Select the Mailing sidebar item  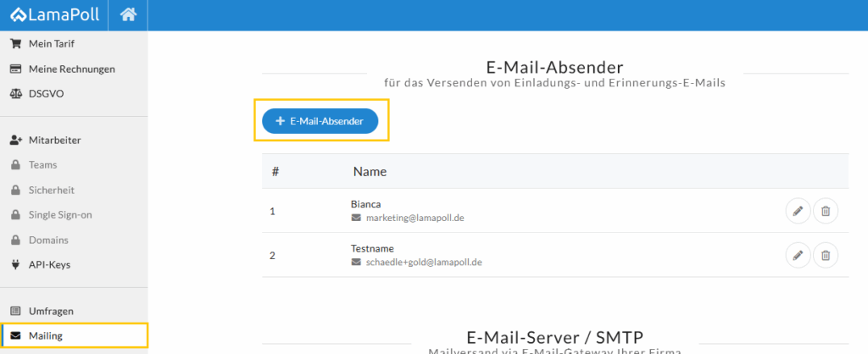pos(46,335)
